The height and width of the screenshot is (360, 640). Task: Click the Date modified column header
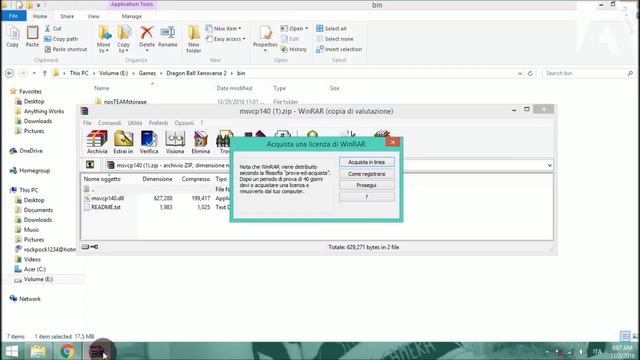pyautogui.click(x=234, y=88)
